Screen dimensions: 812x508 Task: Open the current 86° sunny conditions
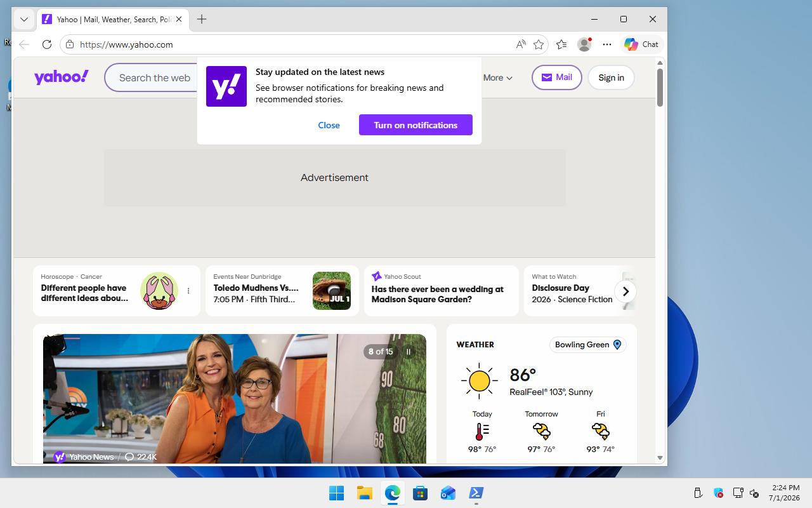527,381
